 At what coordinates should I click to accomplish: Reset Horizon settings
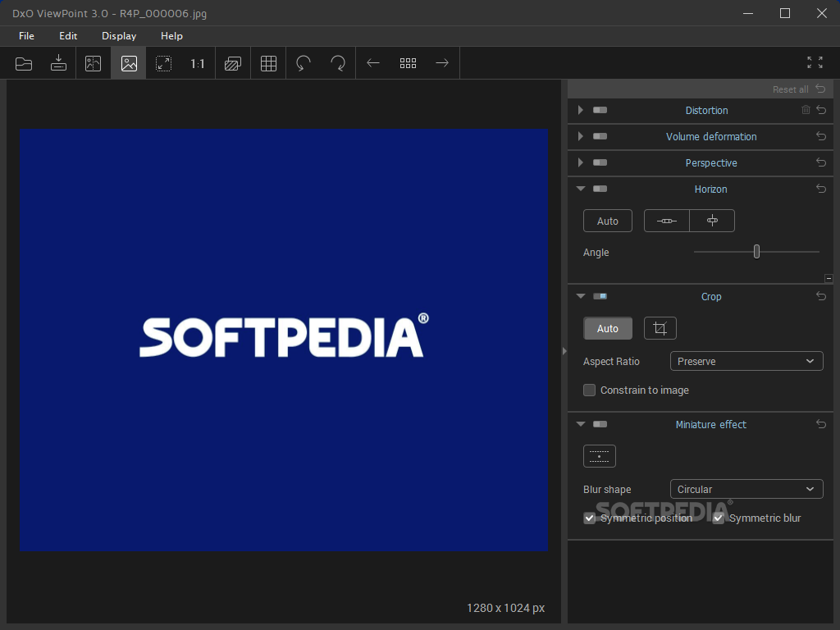coord(821,189)
